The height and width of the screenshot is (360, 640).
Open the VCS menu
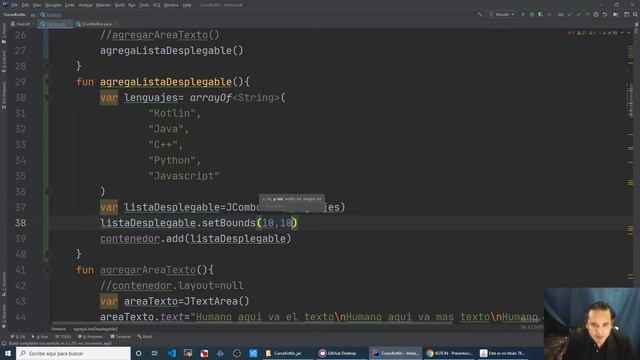(156, 5)
